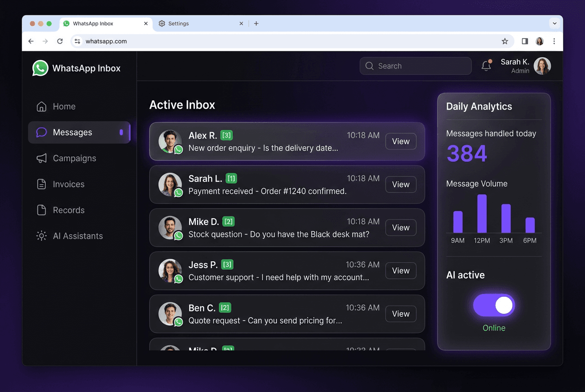The image size is (585, 392).
Task: Open Sarah K. admin profile avatar
Action: [x=542, y=66]
